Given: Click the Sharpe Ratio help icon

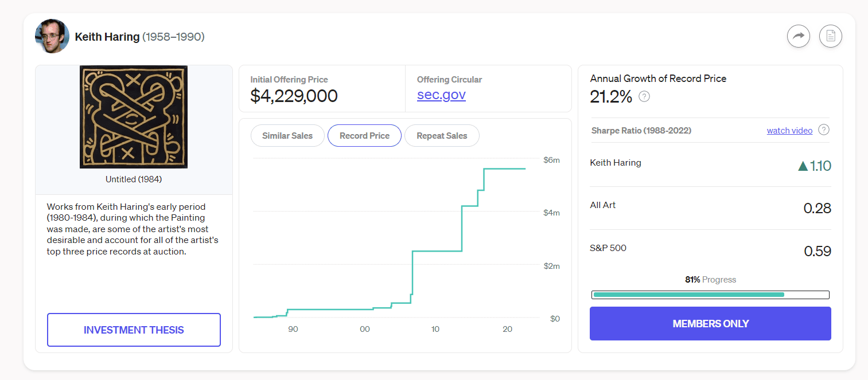Looking at the screenshot, I should coord(824,130).
